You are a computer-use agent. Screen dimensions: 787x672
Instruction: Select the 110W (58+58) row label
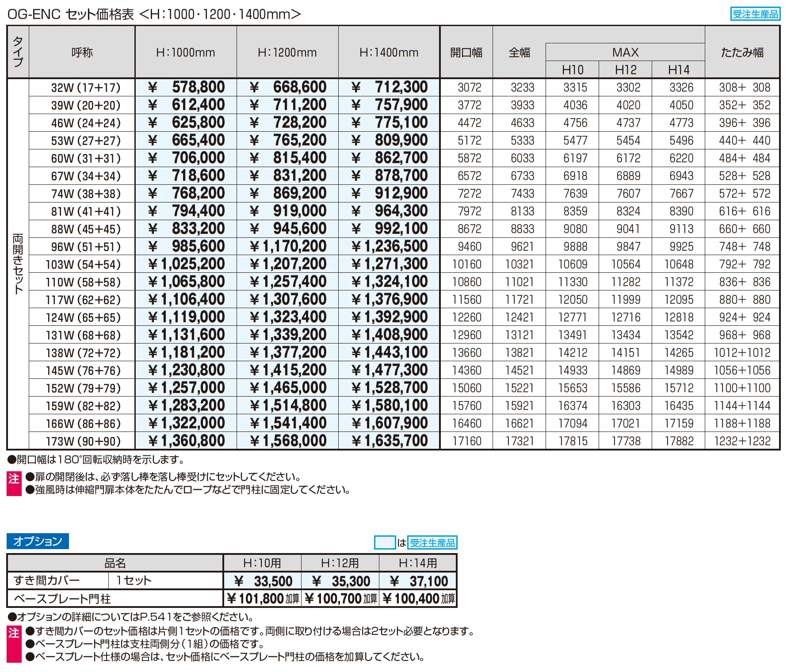[83, 282]
